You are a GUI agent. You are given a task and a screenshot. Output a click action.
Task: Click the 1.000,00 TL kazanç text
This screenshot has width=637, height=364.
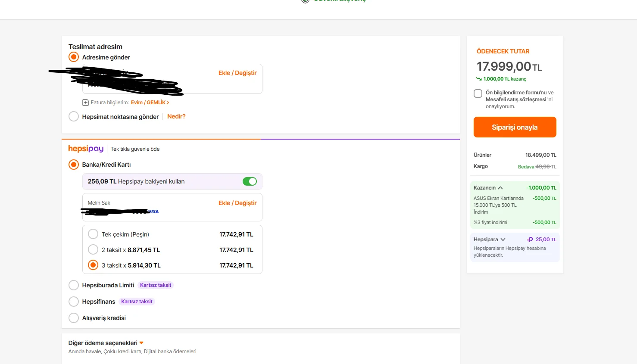point(505,79)
